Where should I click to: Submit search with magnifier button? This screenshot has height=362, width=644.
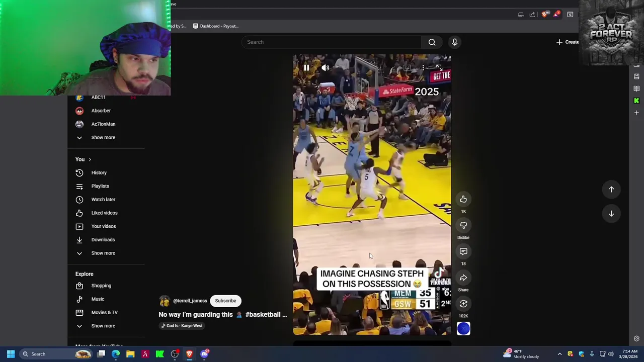(432, 42)
